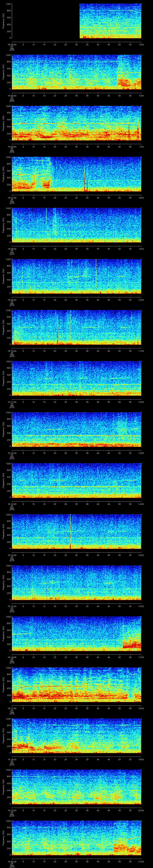This screenshot has width=153, height=868.
Task: Click the 21:00 end time label
Action: point(141,861)
